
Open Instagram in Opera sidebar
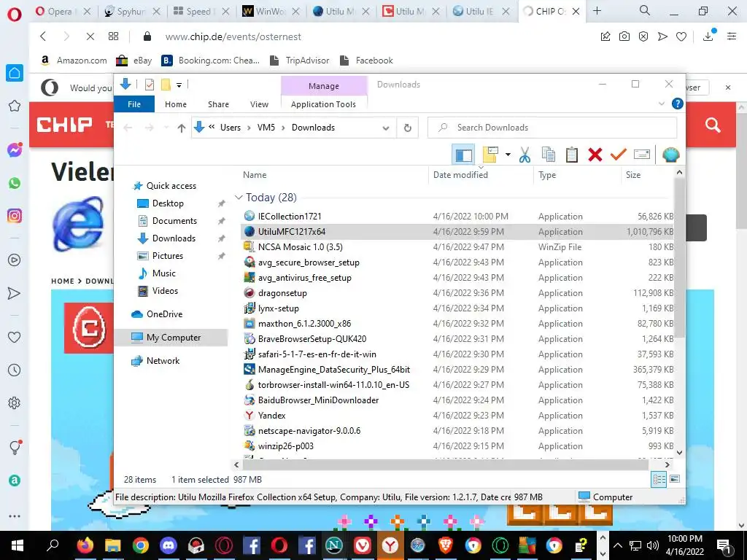click(x=15, y=216)
